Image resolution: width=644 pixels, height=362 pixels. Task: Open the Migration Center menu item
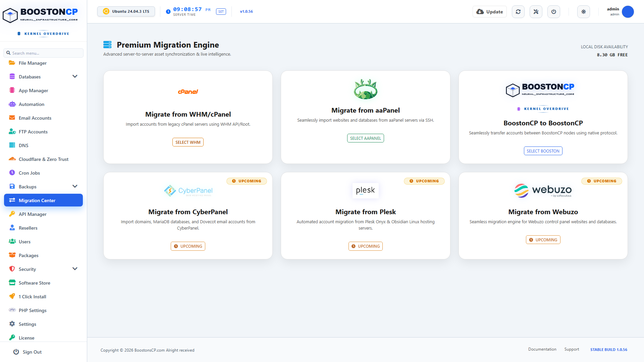43,200
